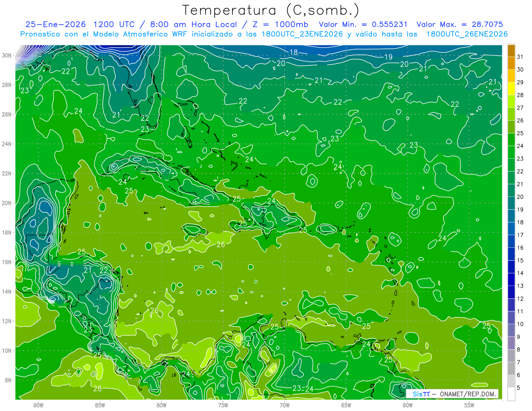This screenshot has width=532, height=411.
Task: Click the yellow color bar segment between 28 and 29
Action: pos(511,89)
